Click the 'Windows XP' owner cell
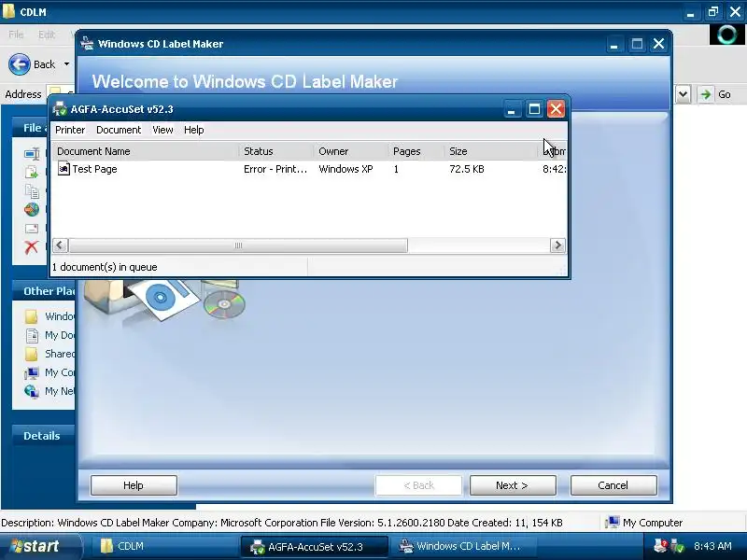 345,169
